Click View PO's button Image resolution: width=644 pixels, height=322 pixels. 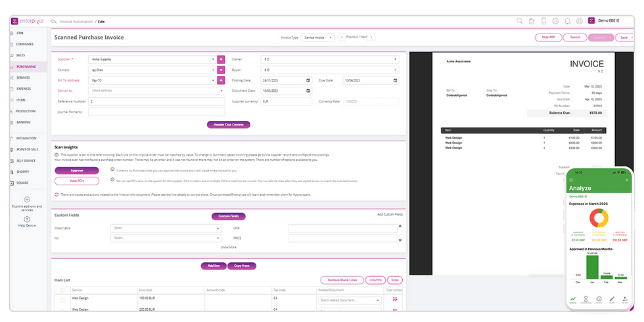[x=77, y=181]
